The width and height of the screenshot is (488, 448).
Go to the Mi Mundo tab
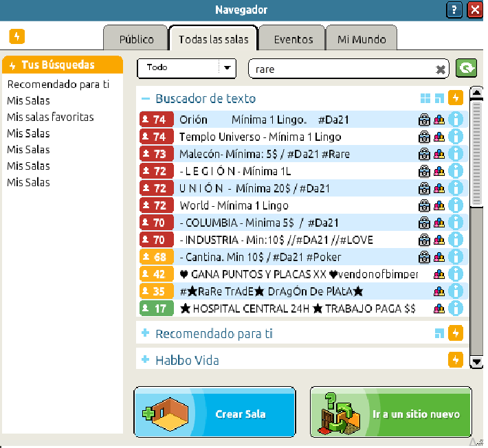point(362,38)
